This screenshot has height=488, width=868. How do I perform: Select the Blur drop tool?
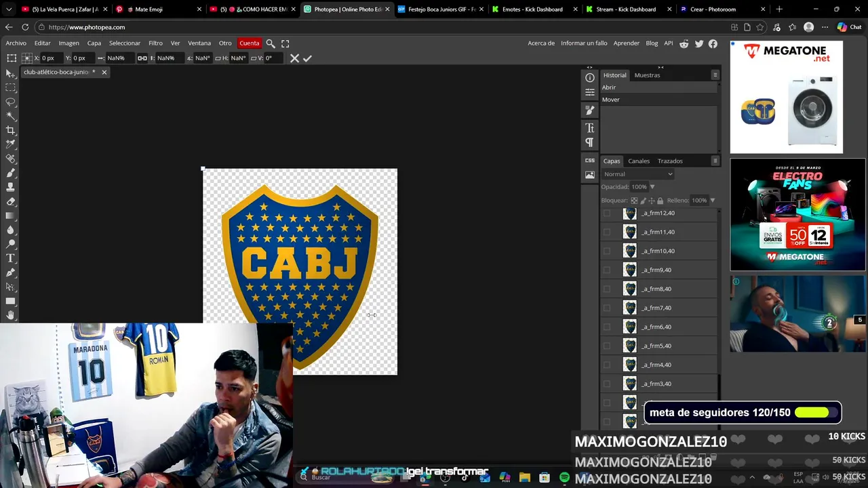pyautogui.click(x=11, y=230)
